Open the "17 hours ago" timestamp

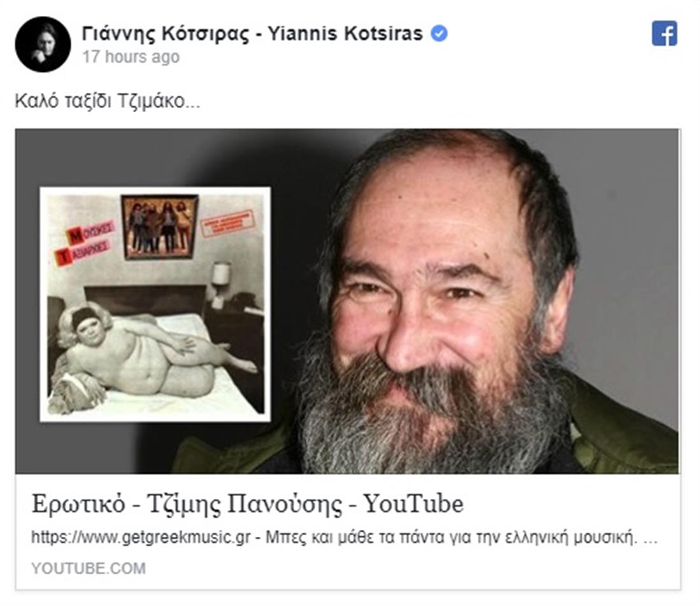(x=131, y=57)
